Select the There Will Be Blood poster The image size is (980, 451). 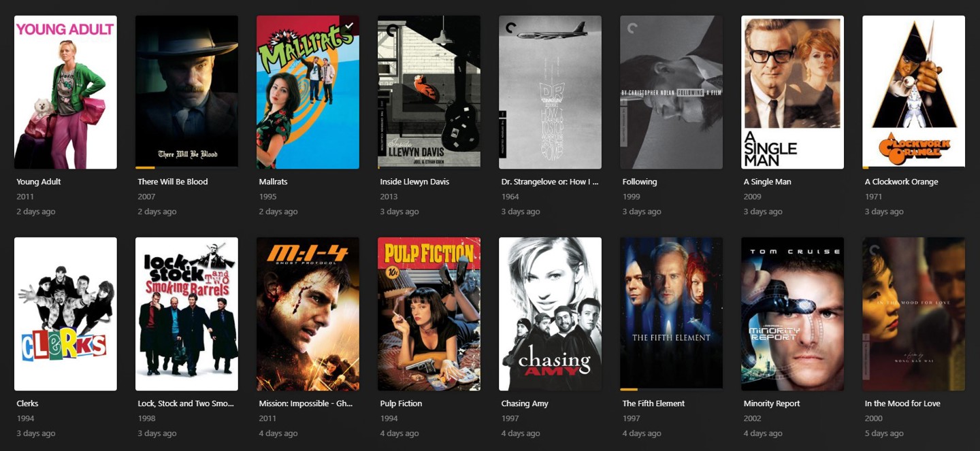[186, 93]
